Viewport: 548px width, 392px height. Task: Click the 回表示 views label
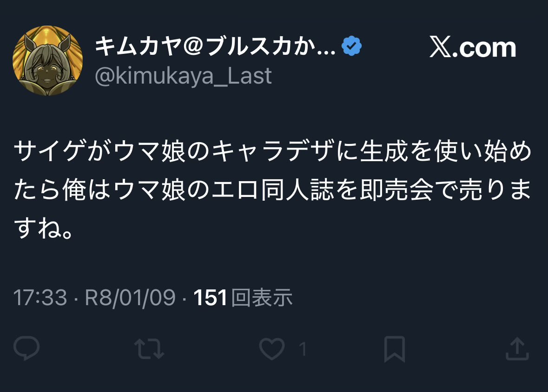[x=262, y=298]
